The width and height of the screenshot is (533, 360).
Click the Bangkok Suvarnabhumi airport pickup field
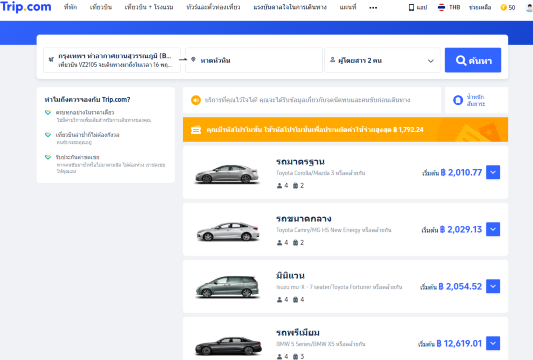coord(112,60)
